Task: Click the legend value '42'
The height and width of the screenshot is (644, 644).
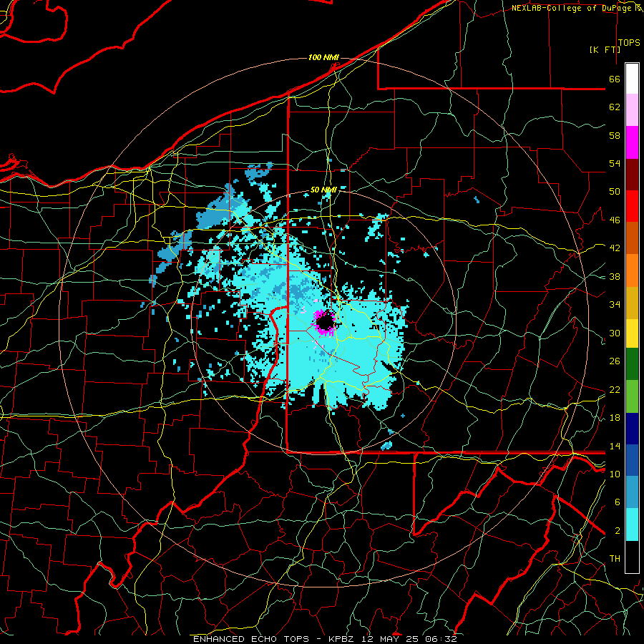Action: [615, 248]
